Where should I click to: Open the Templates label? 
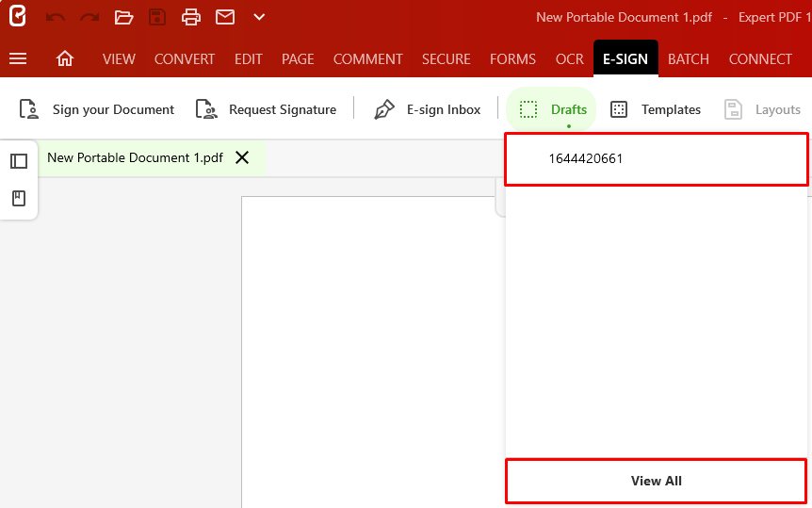[671, 110]
